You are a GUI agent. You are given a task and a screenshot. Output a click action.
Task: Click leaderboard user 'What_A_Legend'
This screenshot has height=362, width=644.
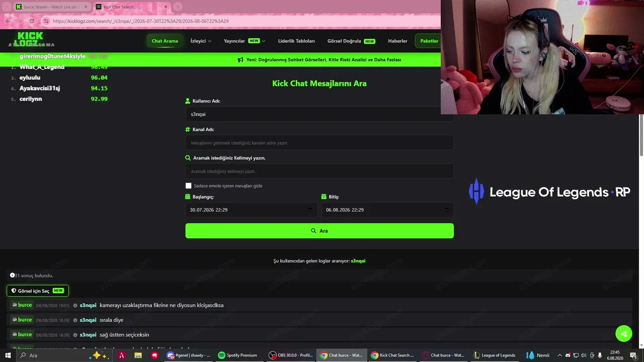coord(42,67)
